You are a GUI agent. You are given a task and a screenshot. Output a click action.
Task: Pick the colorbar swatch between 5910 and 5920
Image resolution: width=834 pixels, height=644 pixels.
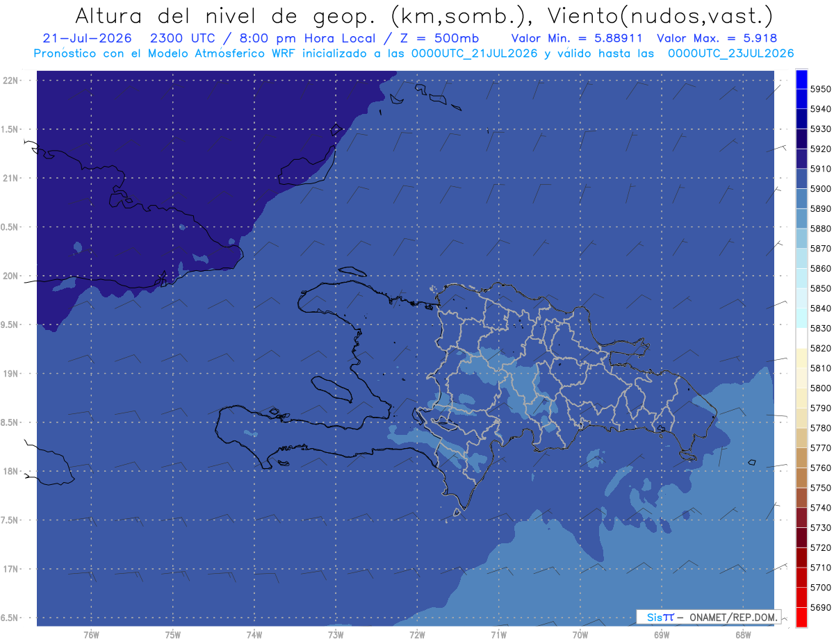click(801, 158)
